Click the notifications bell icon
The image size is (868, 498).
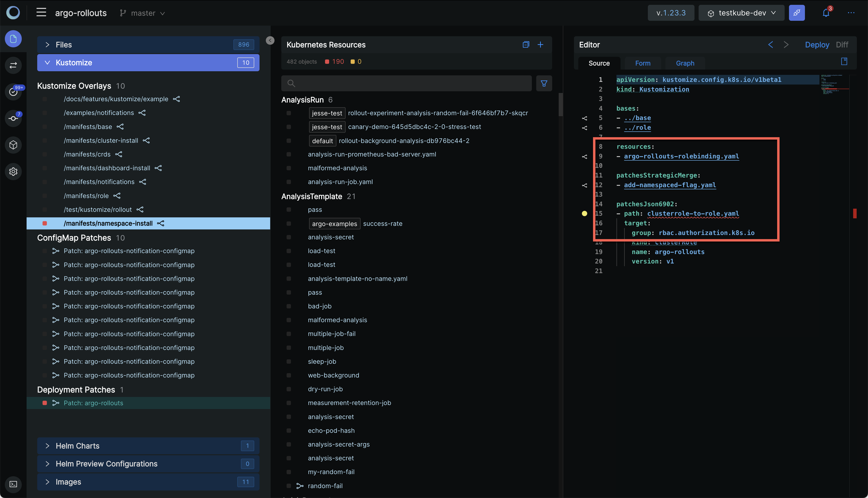(x=825, y=13)
